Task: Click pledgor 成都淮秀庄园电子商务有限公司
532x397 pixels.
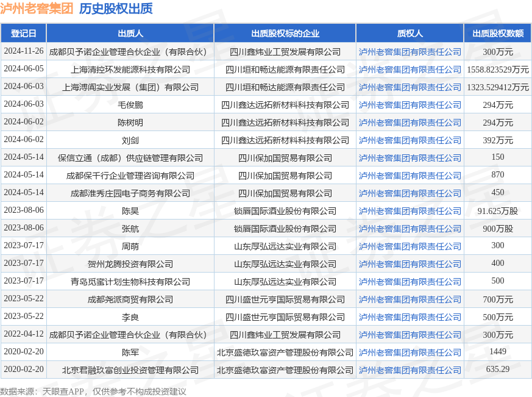Action: coord(130,193)
